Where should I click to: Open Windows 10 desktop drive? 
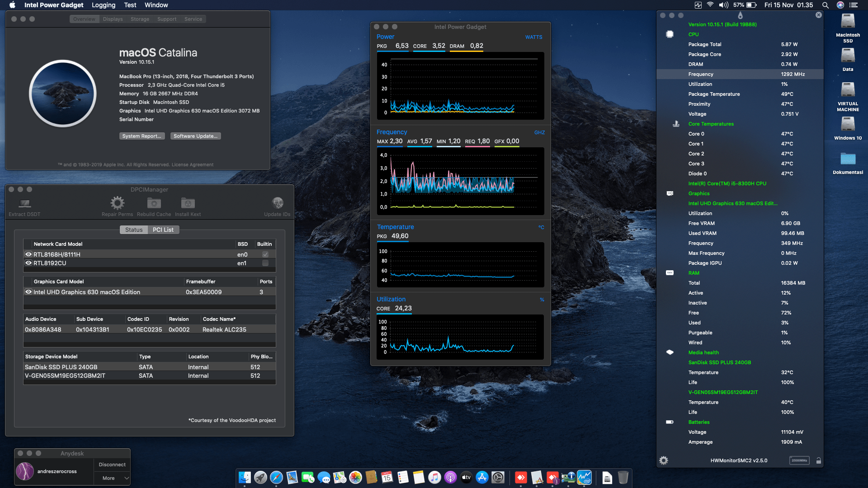tap(848, 128)
